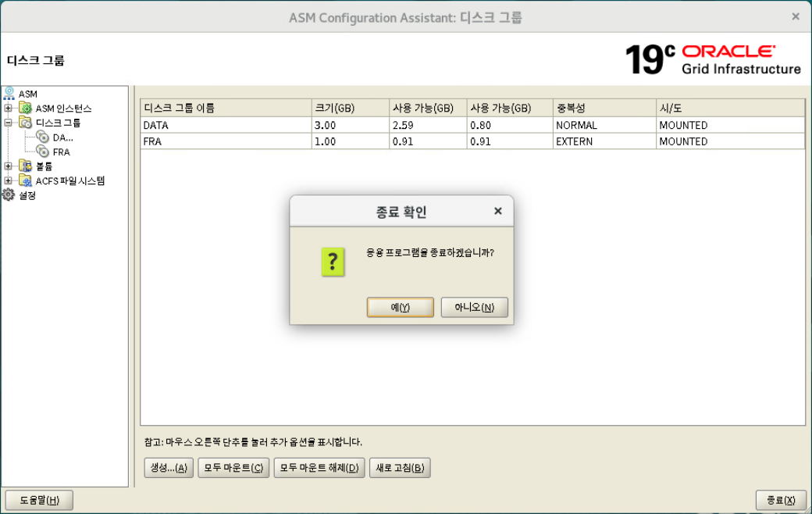
Task: Click the 0.80 value cell
Action: click(x=510, y=125)
